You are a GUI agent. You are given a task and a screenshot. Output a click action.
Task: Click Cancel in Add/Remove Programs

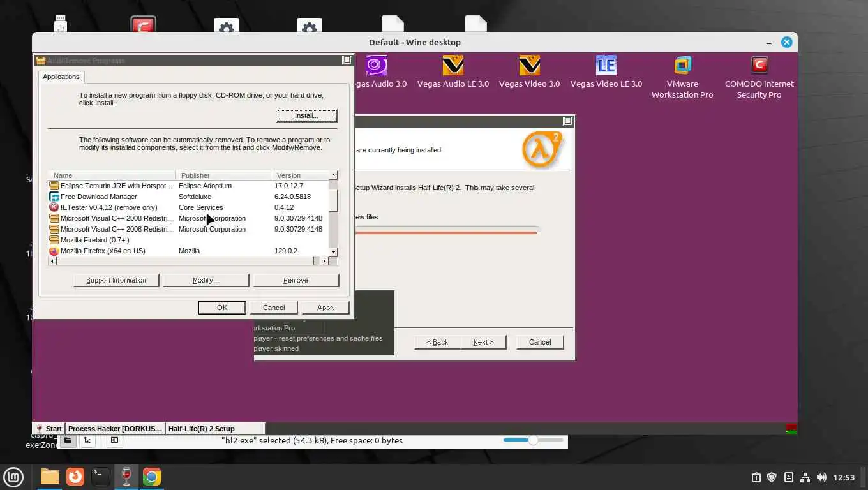point(274,308)
